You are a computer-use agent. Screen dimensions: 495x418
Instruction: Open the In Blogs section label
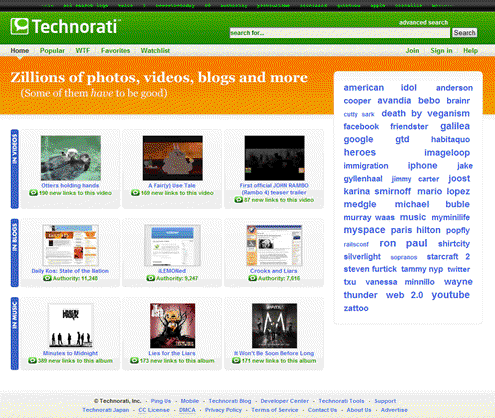pyautogui.click(x=15, y=253)
